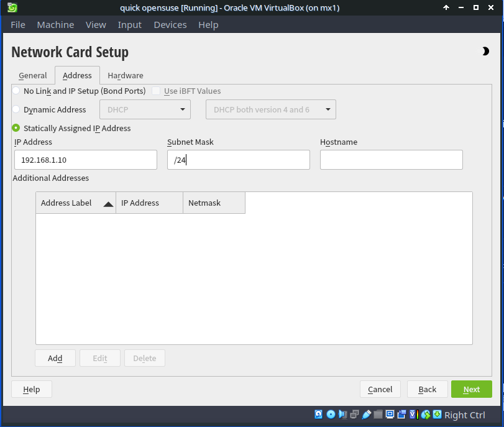This screenshot has height=427, width=504.
Task: Click the Cancel button
Action: [x=380, y=389]
